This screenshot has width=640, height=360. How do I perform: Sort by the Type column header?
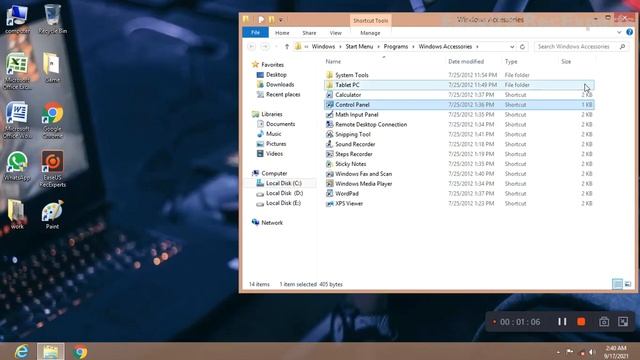[x=511, y=61]
